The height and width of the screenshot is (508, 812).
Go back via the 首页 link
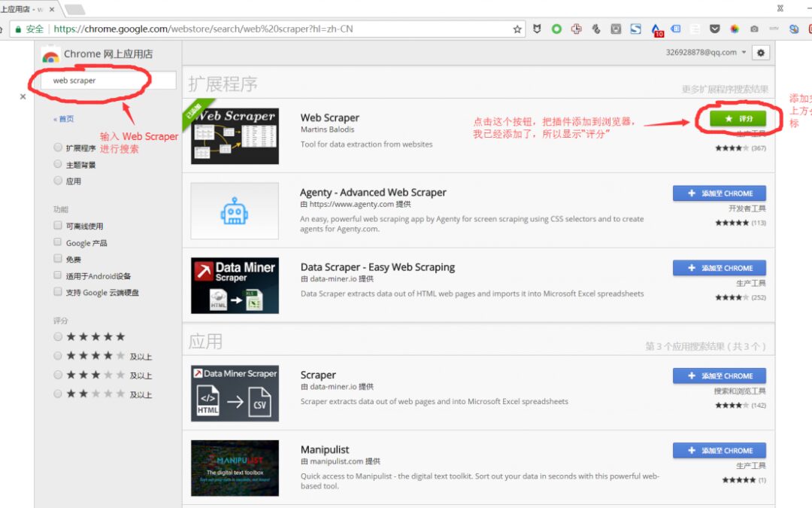click(64, 119)
